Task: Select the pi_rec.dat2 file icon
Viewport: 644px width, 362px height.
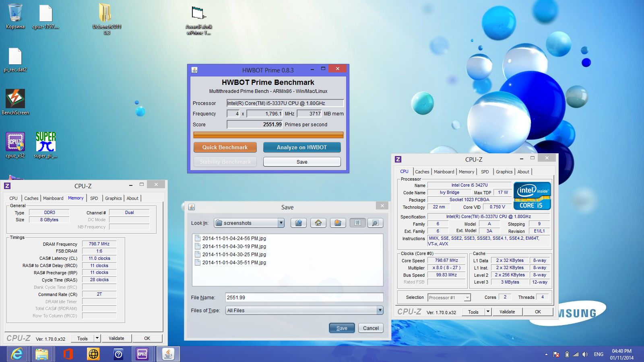Action: pos(15,60)
